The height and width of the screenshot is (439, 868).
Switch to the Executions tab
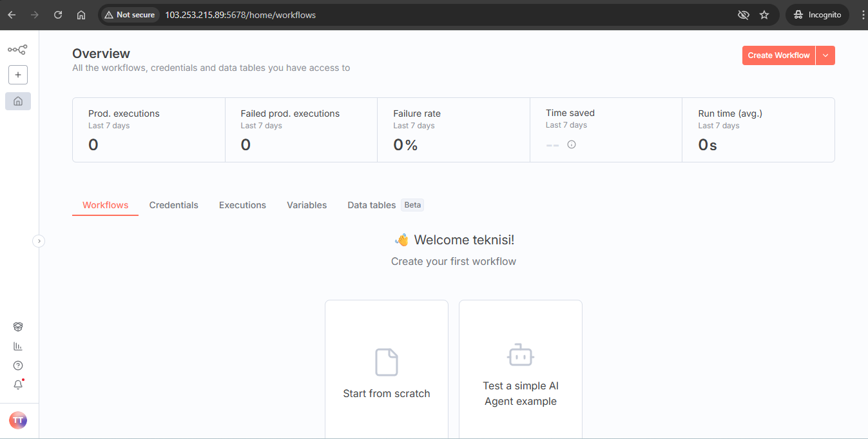pos(242,205)
